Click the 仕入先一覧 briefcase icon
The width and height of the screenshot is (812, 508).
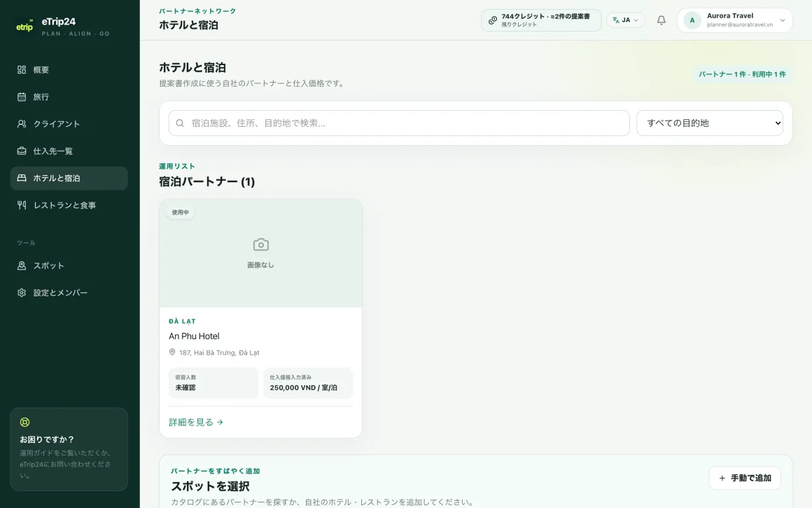(x=22, y=151)
